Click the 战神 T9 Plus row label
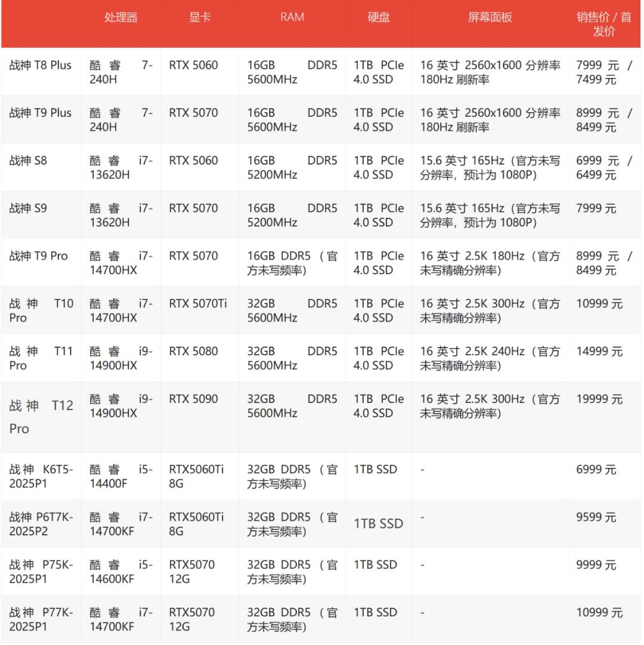The image size is (644, 645). pyautogui.click(x=41, y=113)
